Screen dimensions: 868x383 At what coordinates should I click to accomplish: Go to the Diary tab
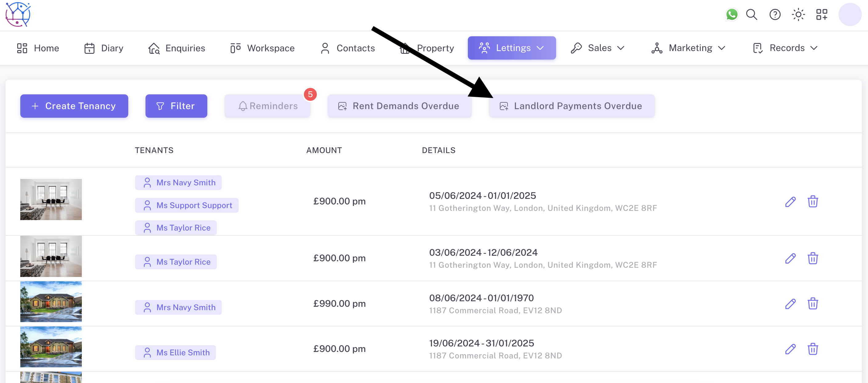coord(104,48)
